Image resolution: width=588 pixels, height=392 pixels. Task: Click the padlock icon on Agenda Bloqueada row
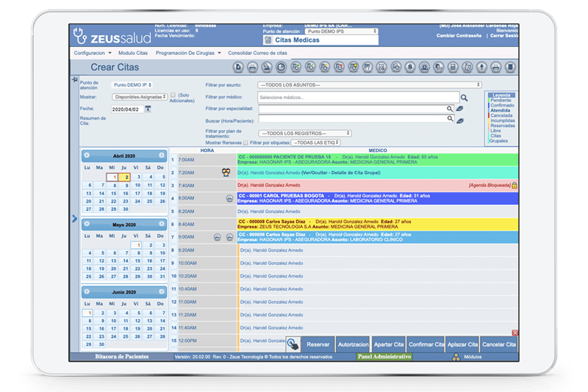pyautogui.click(x=514, y=185)
